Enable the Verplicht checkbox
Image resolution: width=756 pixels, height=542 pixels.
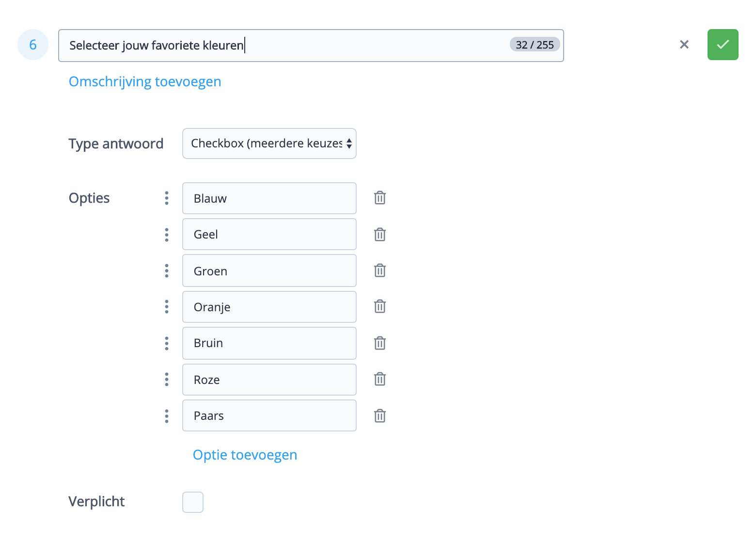tap(193, 502)
